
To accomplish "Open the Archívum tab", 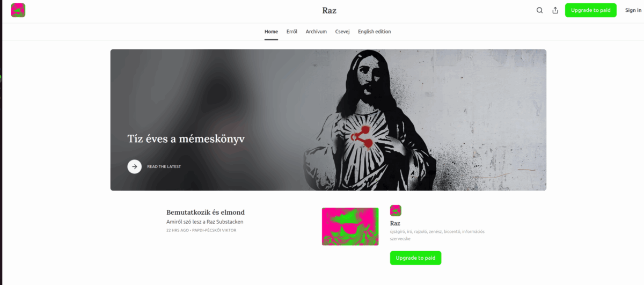I will click(x=316, y=32).
